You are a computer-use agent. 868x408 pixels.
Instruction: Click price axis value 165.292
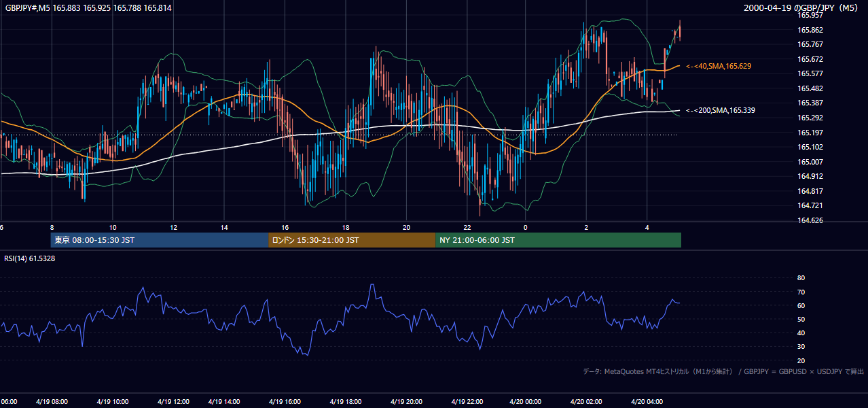[x=810, y=118]
